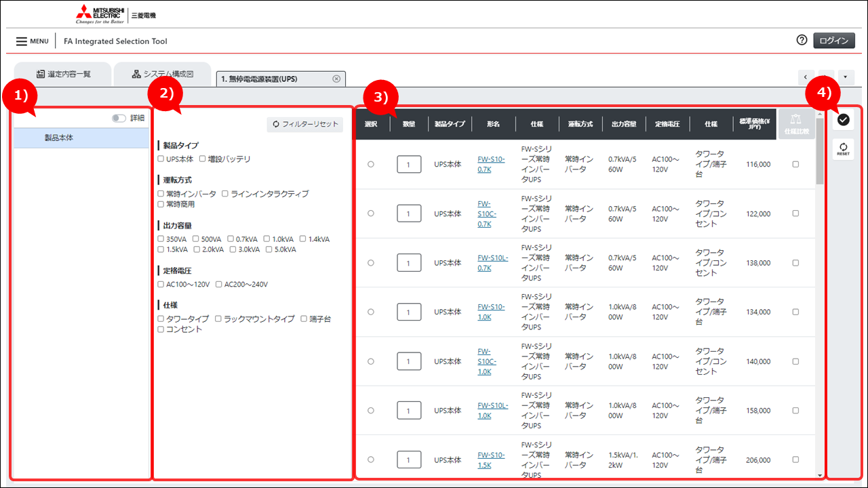Open the hamburger MENU icon

click(22, 41)
